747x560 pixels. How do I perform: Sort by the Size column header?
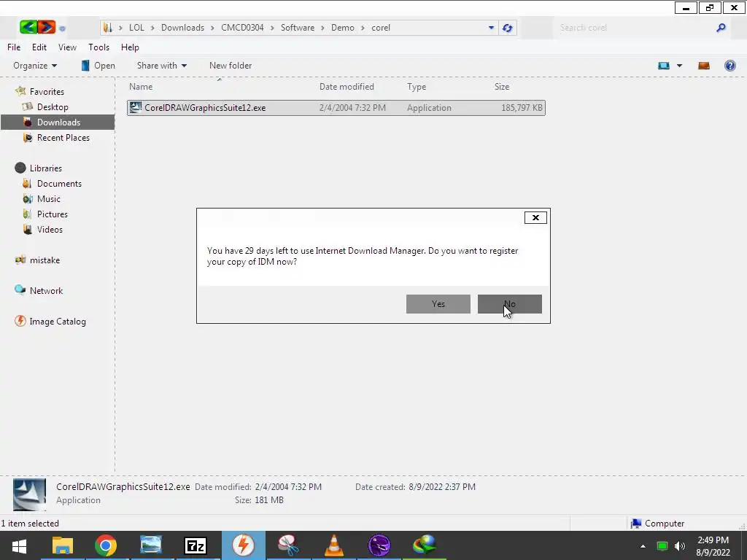pyautogui.click(x=502, y=87)
